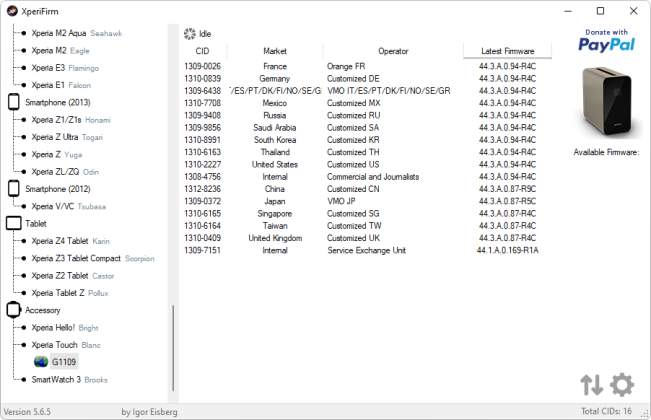Select Xperia Z4 Tablet Karin
The height and width of the screenshot is (420, 651).
point(71,241)
